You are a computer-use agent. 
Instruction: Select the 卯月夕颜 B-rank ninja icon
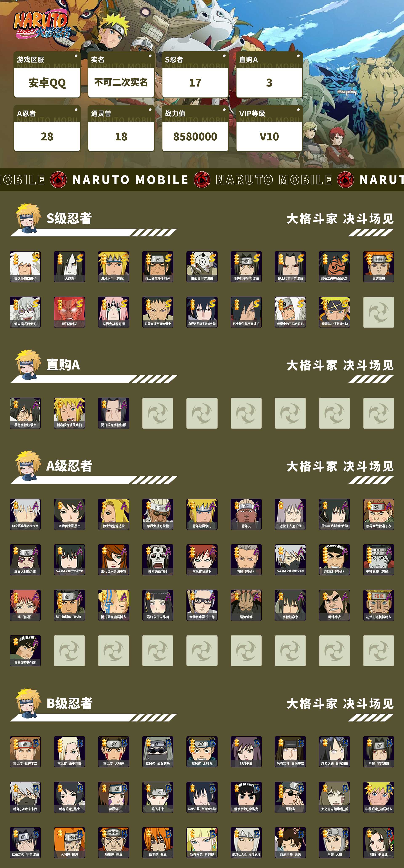246,752
